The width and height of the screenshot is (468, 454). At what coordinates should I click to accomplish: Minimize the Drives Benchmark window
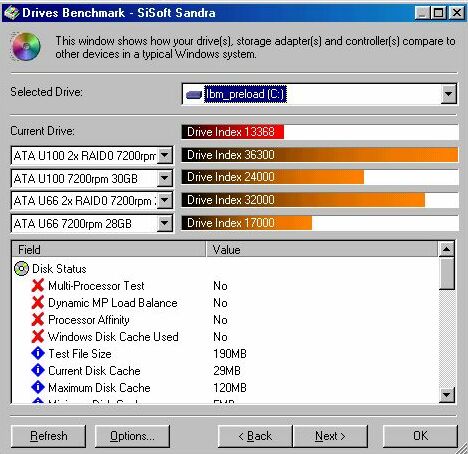click(422, 13)
